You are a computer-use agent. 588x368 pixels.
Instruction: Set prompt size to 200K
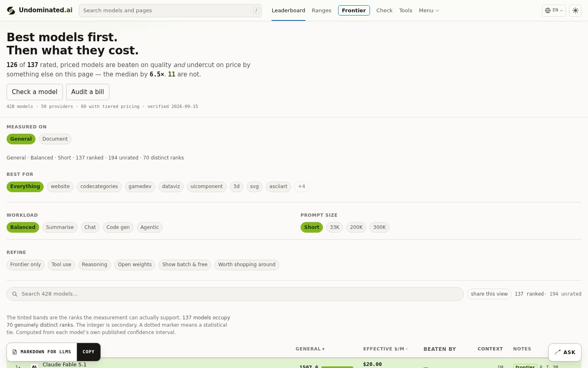pos(356,227)
